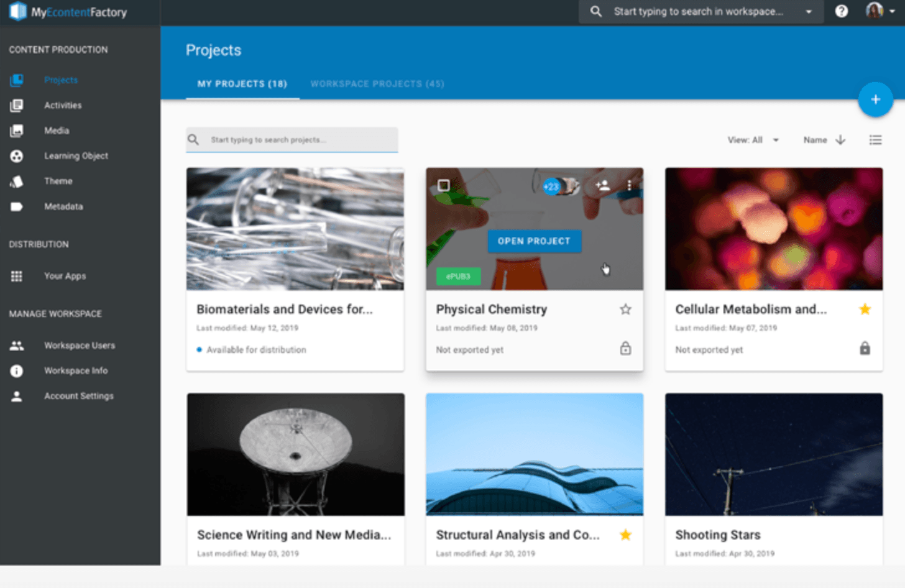Screen dimensions: 905x588
Task: Open Workspace Users from the sidebar
Action: coord(80,345)
